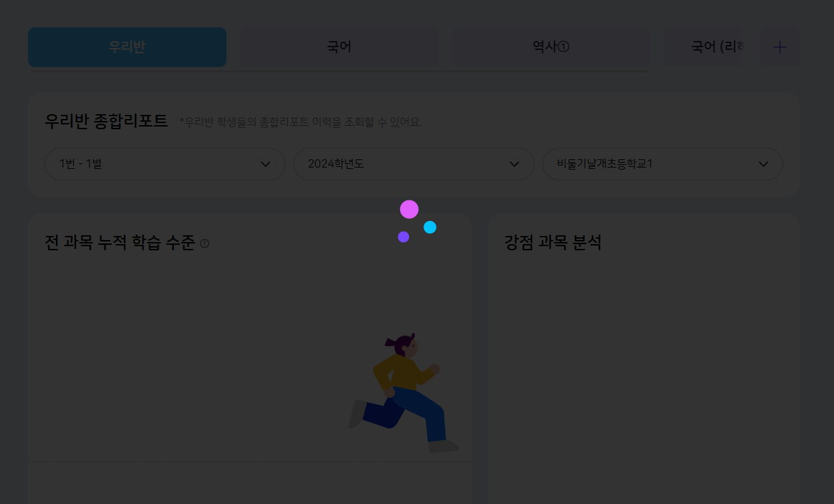Switch to the first 국어 tab
The image size is (834, 504).
click(x=339, y=47)
